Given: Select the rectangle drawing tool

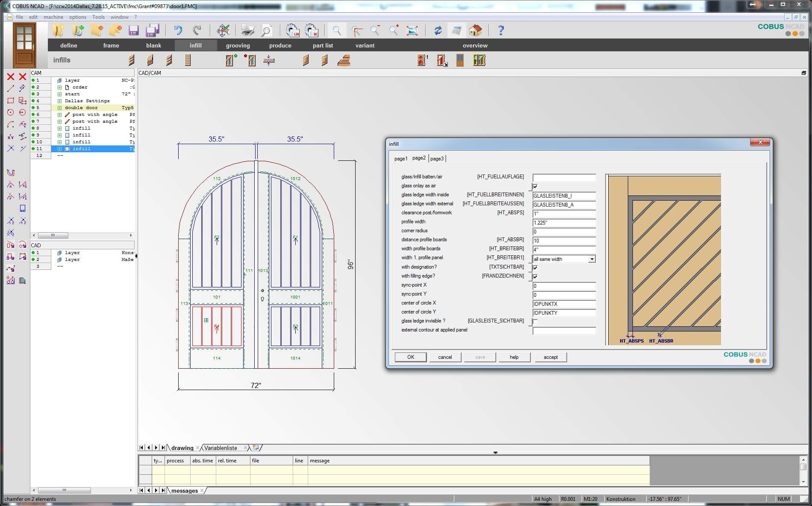Looking at the screenshot, I should pyautogui.click(x=11, y=100).
